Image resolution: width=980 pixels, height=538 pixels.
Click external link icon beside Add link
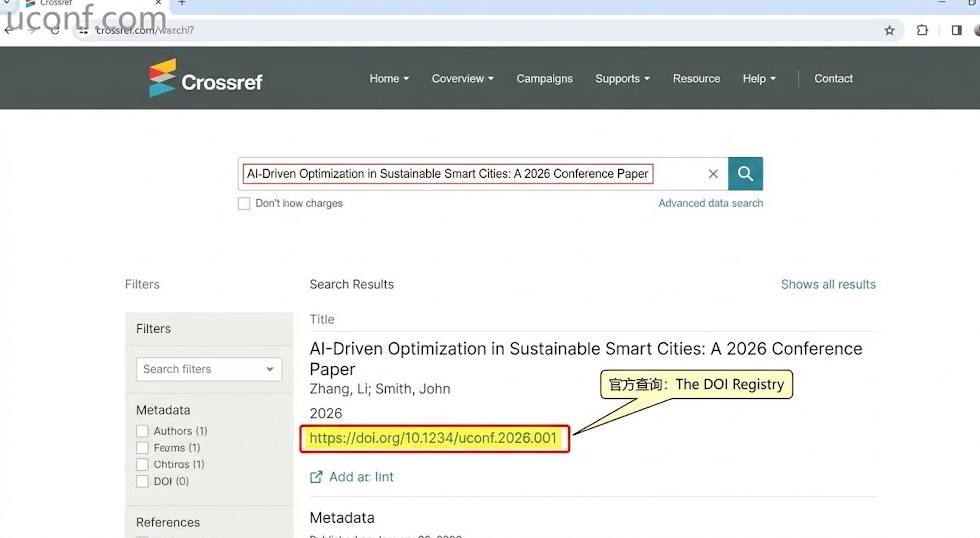[x=316, y=477]
